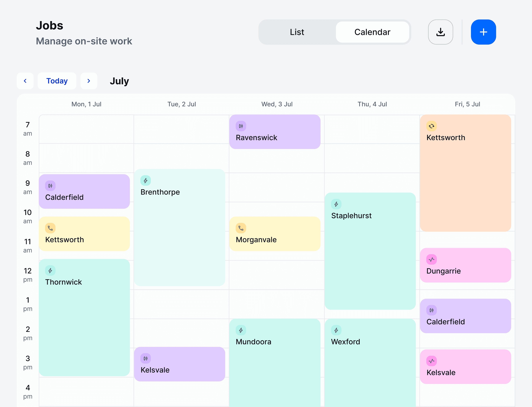Click the Fri, 5 Jul column header
The image size is (532, 407).
point(467,104)
